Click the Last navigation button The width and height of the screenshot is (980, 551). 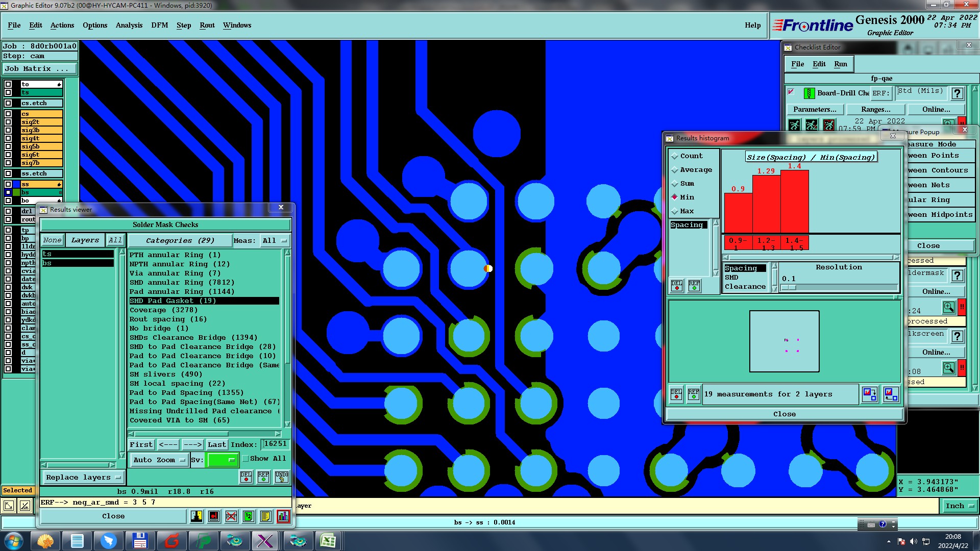click(x=216, y=444)
